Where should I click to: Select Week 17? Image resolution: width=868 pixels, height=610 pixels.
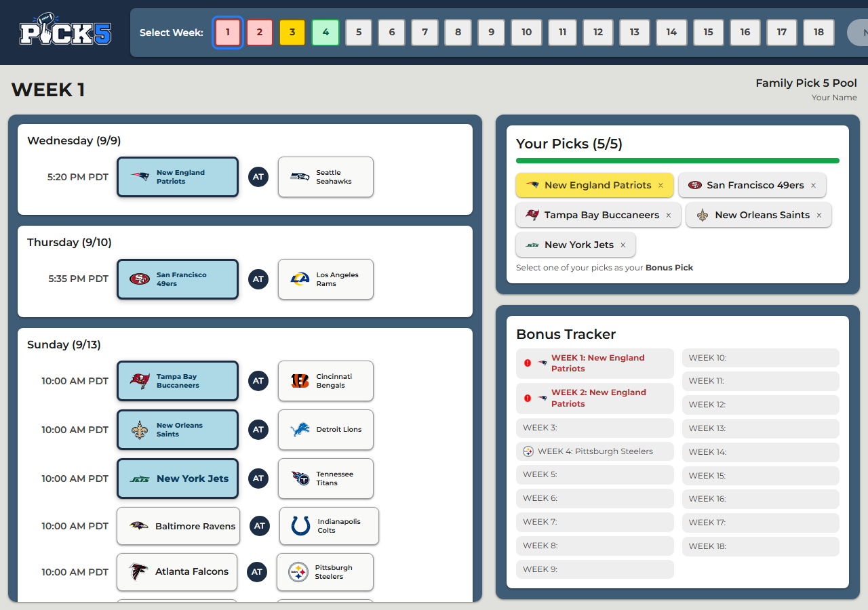click(x=782, y=33)
